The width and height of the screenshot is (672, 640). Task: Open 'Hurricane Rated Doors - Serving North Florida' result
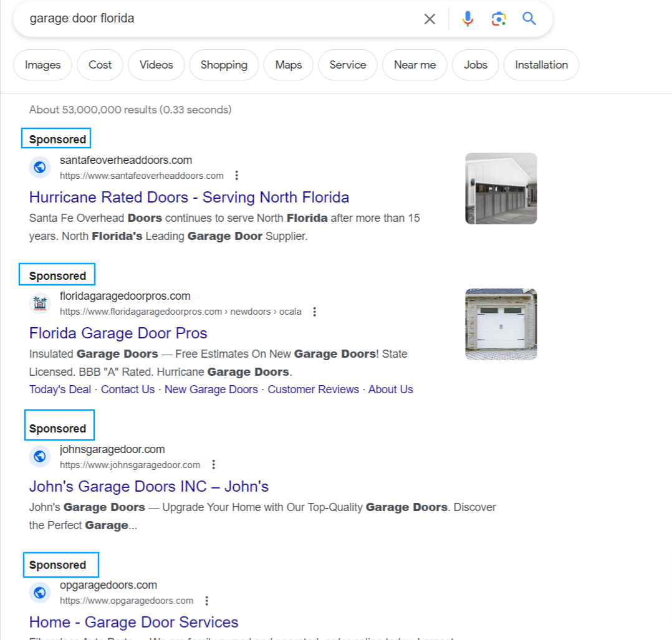pos(189,198)
